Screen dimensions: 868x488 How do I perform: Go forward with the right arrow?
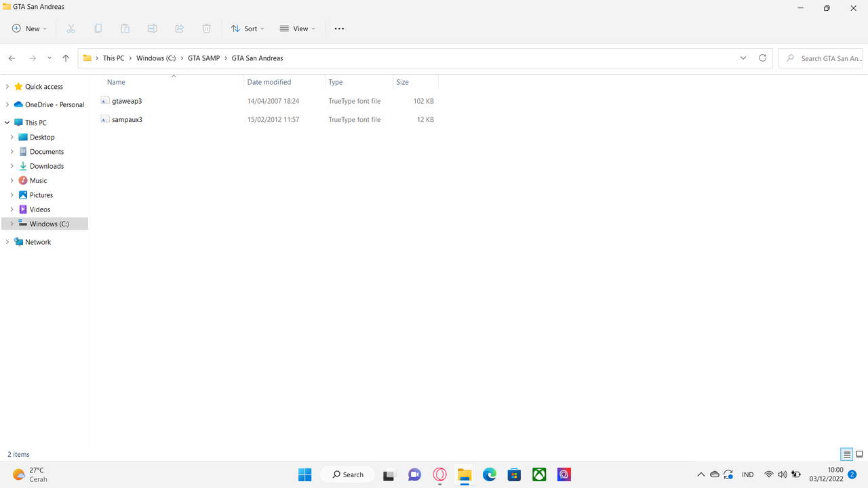pyautogui.click(x=32, y=58)
